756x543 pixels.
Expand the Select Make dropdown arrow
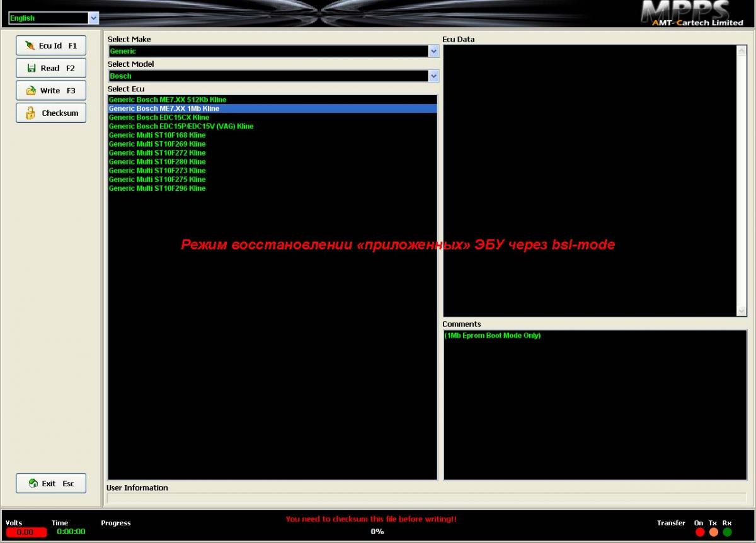[x=433, y=52]
